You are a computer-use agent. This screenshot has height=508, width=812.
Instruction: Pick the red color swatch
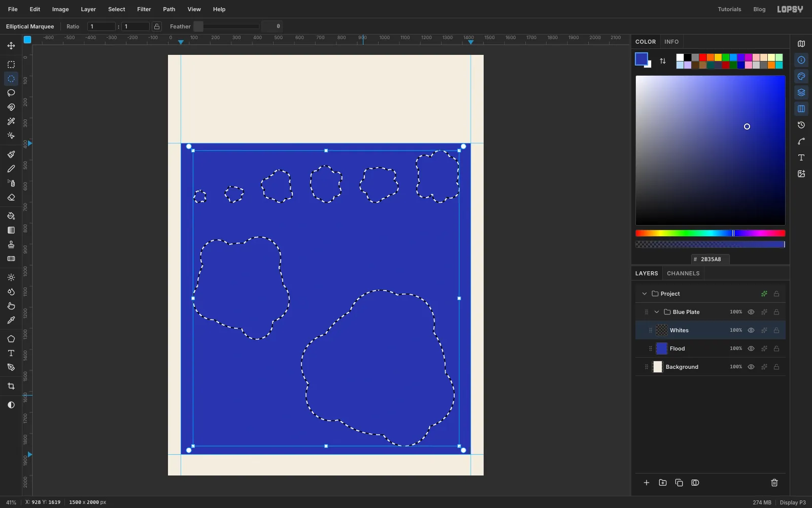tap(703, 57)
